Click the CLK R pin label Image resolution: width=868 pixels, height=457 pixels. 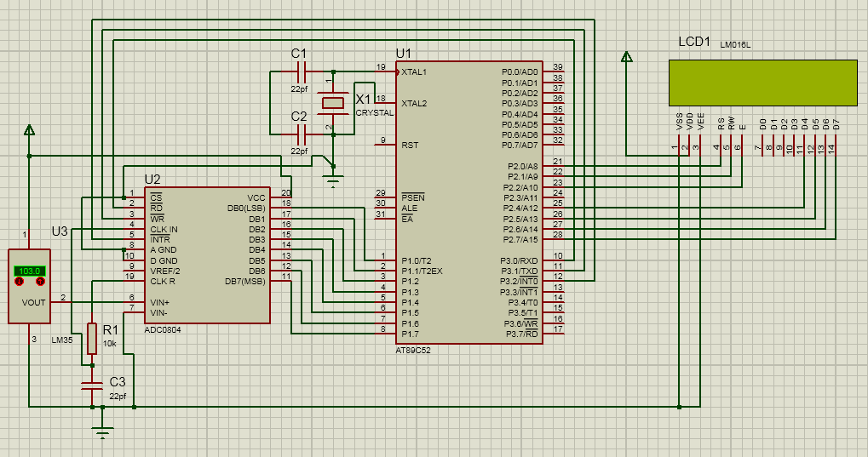click(162, 281)
